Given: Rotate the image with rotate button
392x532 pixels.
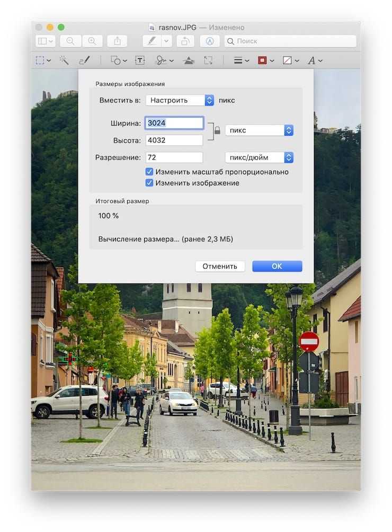Looking at the screenshot, I should click(185, 41).
